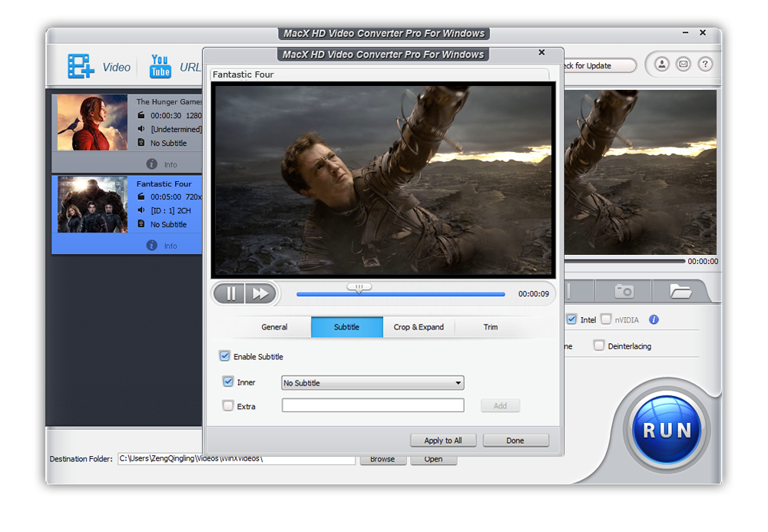
Task: Toggle the Intel hardware checkbox
Action: (571, 319)
